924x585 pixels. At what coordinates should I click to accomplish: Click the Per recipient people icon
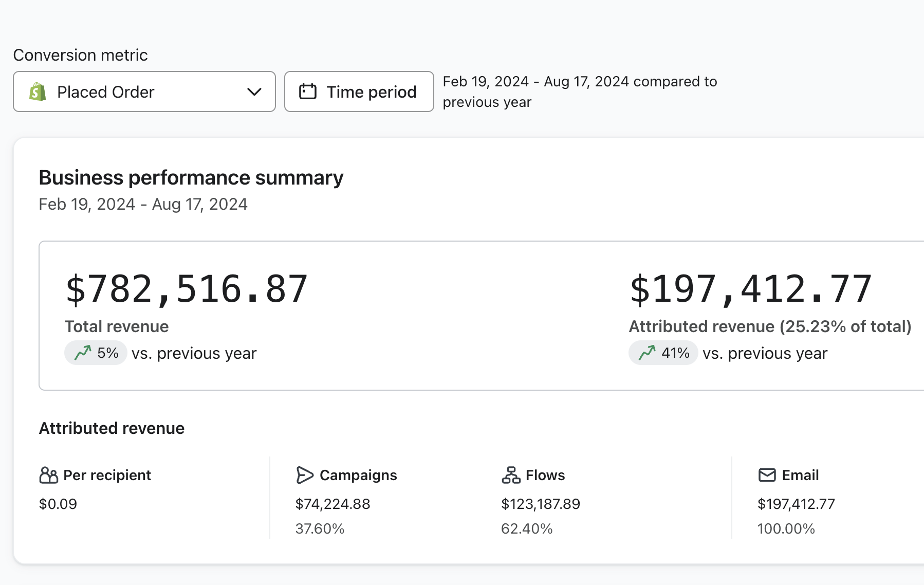48,475
